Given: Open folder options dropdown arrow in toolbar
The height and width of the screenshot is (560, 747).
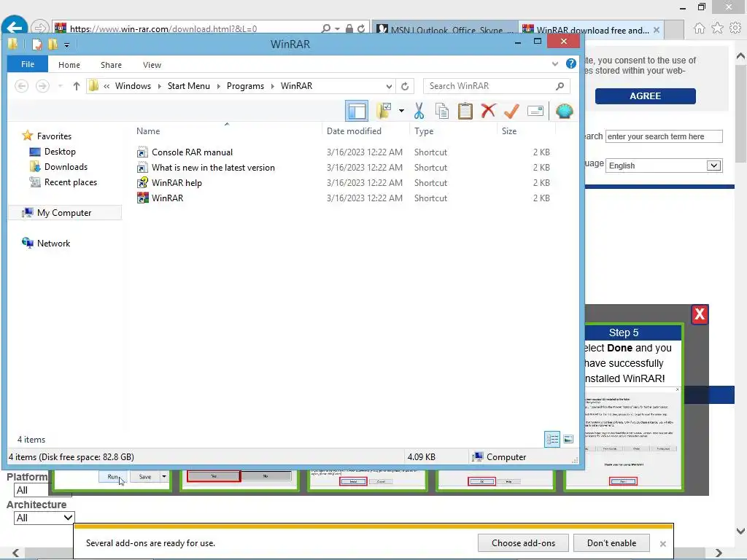Looking at the screenshot, I should click(402, 111).
